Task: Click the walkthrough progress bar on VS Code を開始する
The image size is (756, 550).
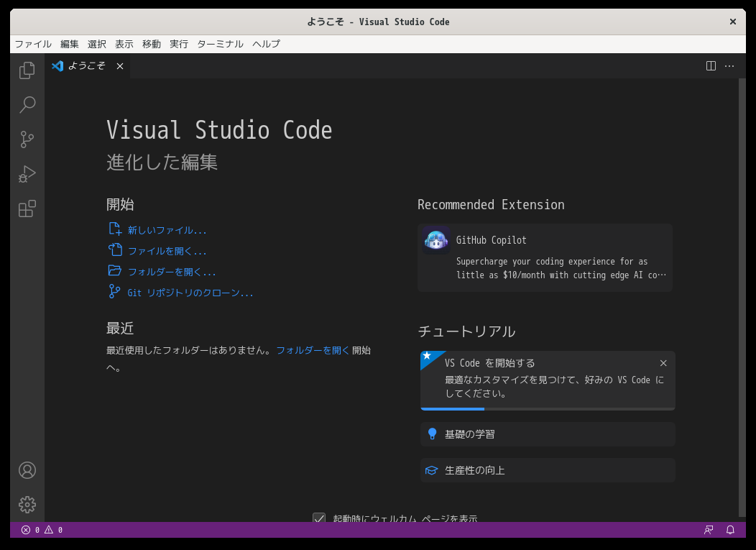Action: point(548,408)
